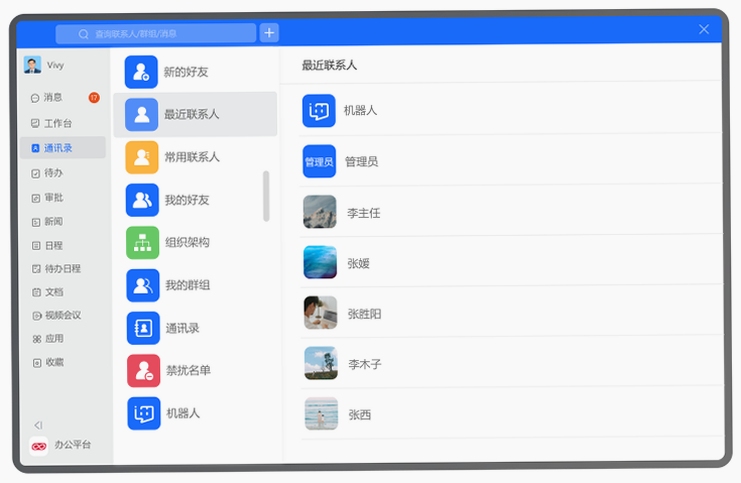Click the 张媛 ocean avatar thumbnail
This screenshot has height=483, width=741.
click(320, 262)
